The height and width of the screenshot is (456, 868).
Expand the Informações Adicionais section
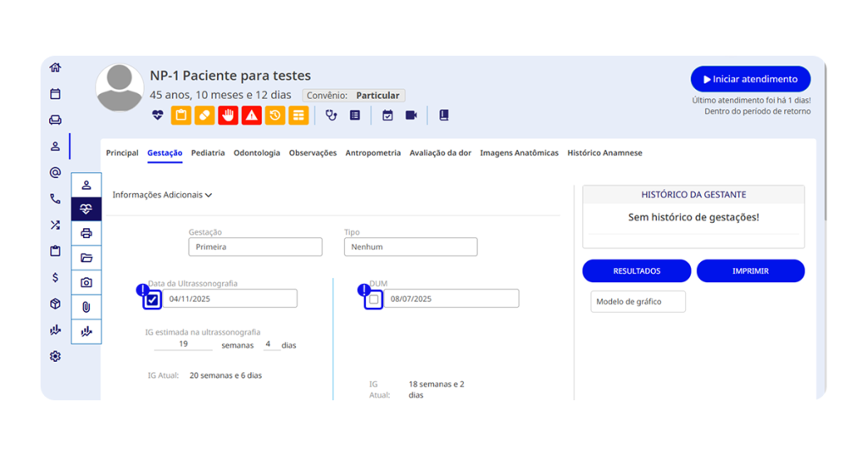coord(162,195)
